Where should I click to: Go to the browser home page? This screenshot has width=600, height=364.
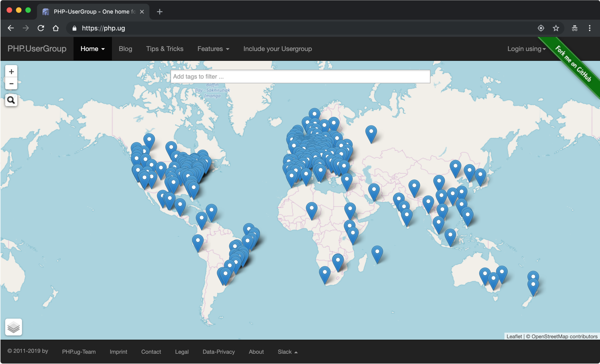click(x=56, y=28)
